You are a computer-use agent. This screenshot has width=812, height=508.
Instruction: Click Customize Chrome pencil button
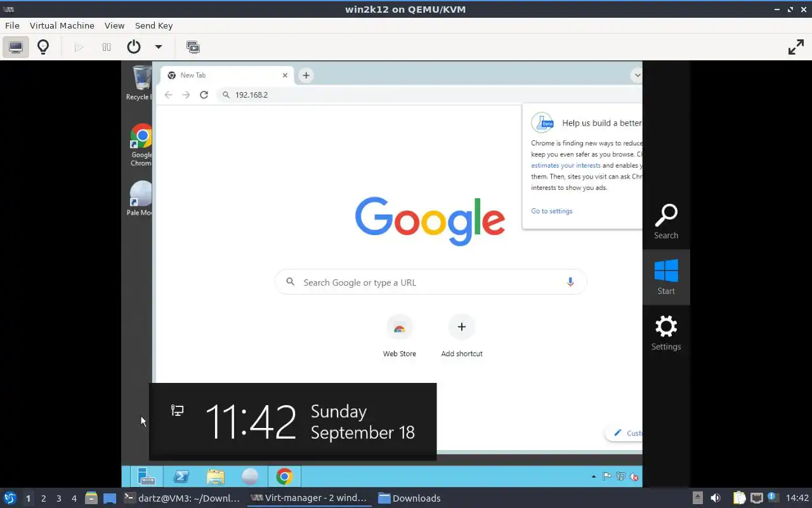coord(624,433)
